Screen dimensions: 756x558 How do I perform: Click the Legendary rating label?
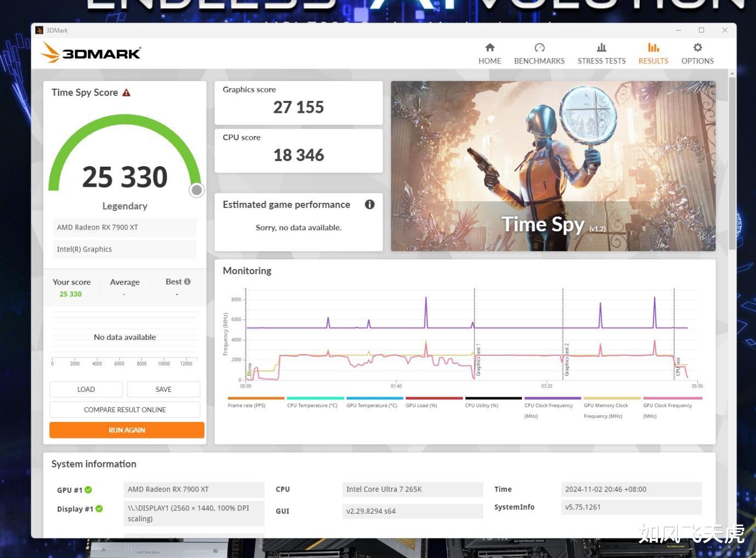(124, 206)
